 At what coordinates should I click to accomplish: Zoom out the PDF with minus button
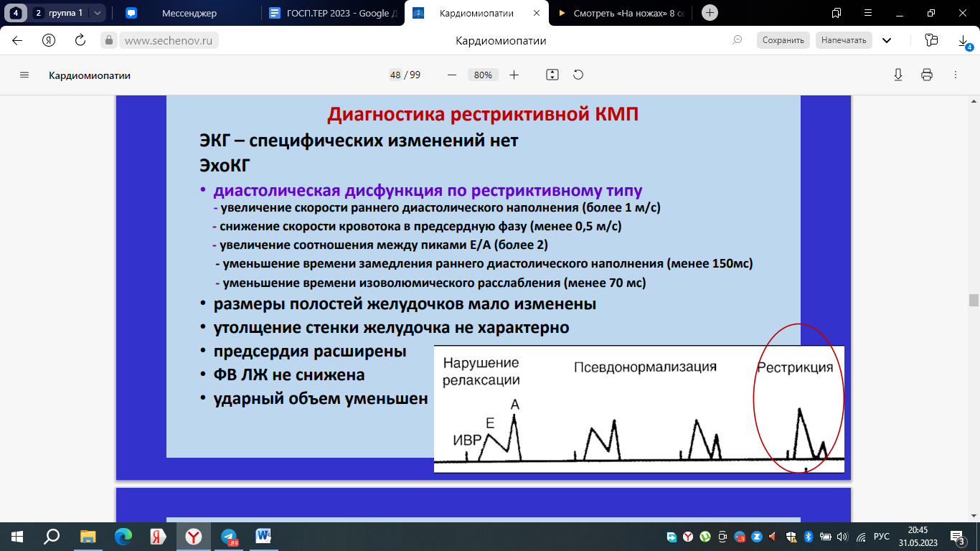(x=452, y=75)
